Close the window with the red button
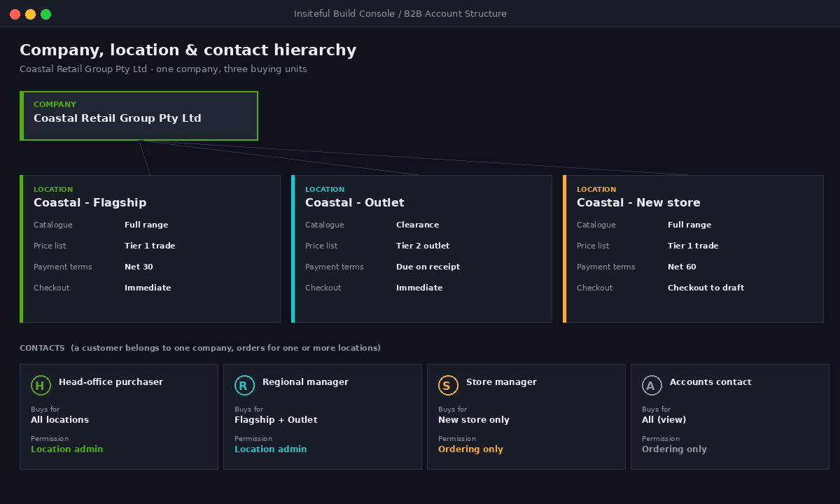840x504 pixels. pos(15,14)
